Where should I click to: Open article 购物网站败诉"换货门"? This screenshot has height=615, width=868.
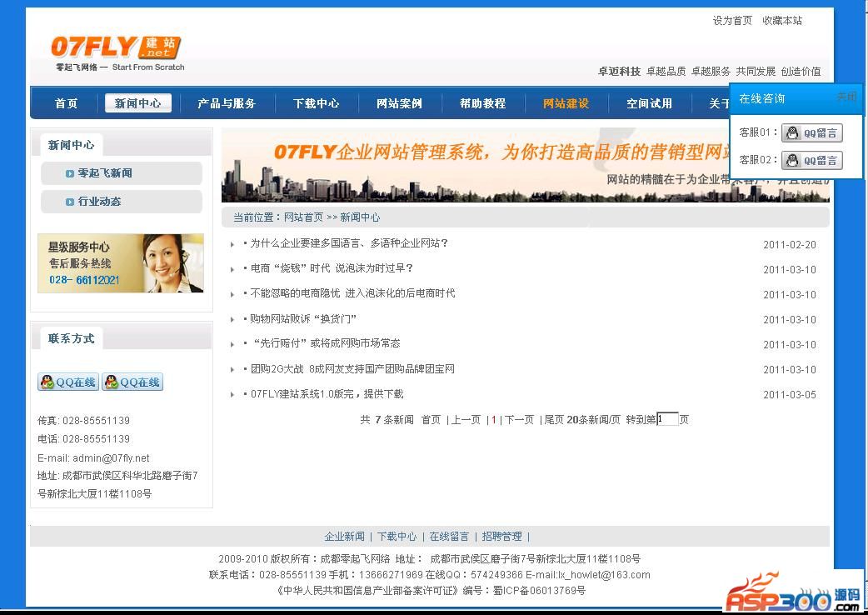303,319
